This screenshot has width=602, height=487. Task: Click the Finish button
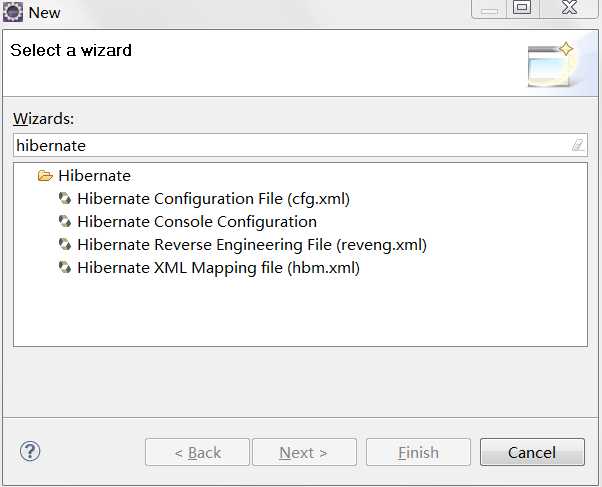pos(418,452)
